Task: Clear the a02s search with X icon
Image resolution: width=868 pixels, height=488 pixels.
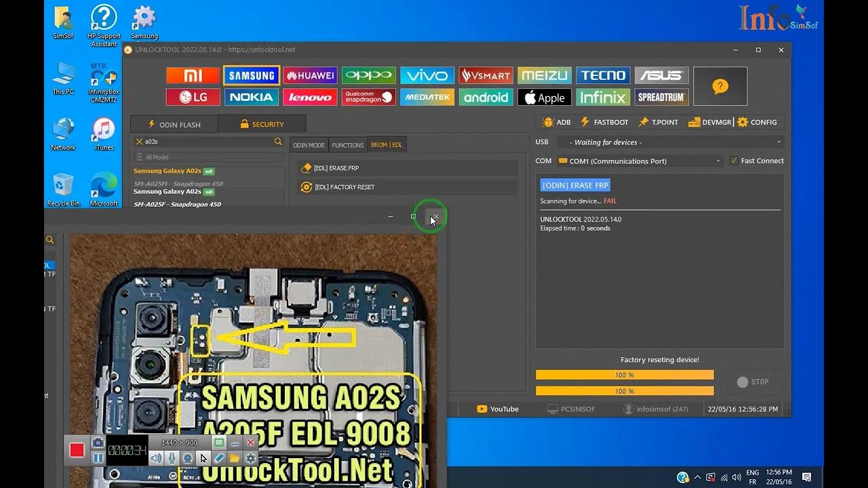Action: (x=139, y=142)
